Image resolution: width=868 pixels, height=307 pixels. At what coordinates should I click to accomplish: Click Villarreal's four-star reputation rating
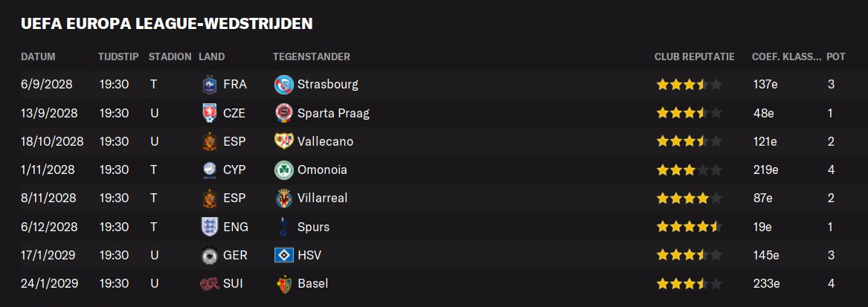(689, 198)
